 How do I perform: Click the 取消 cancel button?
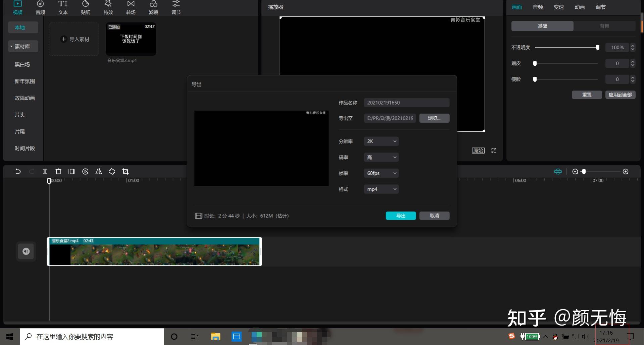434,216
